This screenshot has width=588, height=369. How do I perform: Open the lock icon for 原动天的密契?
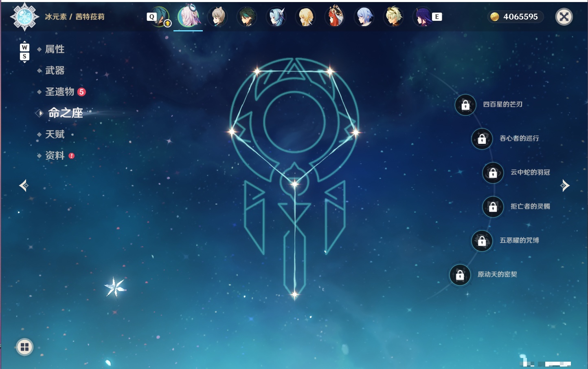460,275
